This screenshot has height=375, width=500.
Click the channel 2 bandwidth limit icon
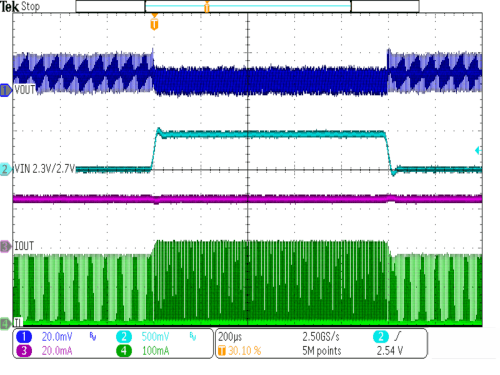click(193, 337)
